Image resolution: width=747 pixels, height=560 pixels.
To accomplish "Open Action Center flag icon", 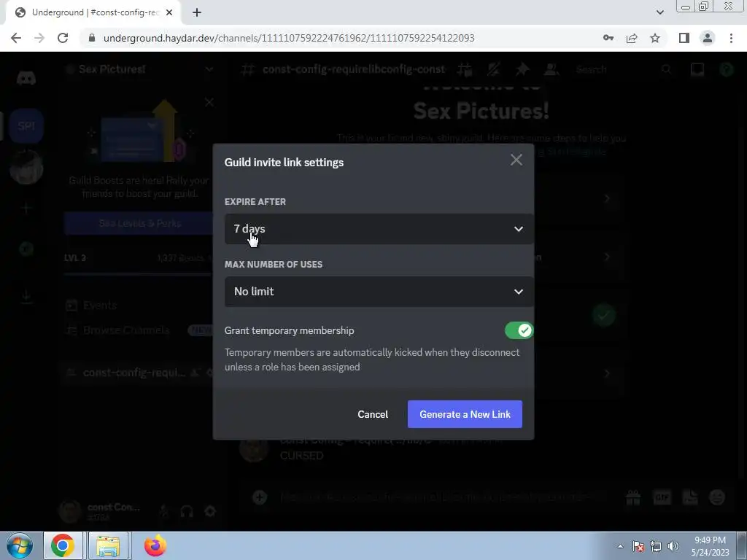I will click(x=638, y=546).
